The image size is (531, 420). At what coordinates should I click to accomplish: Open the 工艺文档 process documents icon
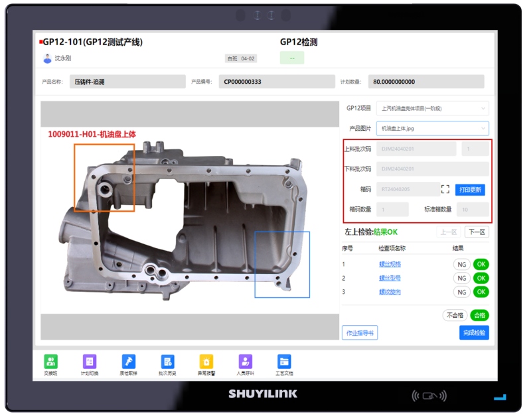pyautogui.click(x=284, y=362)
